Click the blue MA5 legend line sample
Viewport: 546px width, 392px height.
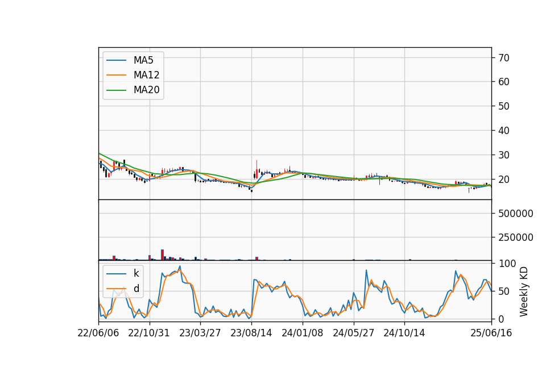tap(116, 60)
